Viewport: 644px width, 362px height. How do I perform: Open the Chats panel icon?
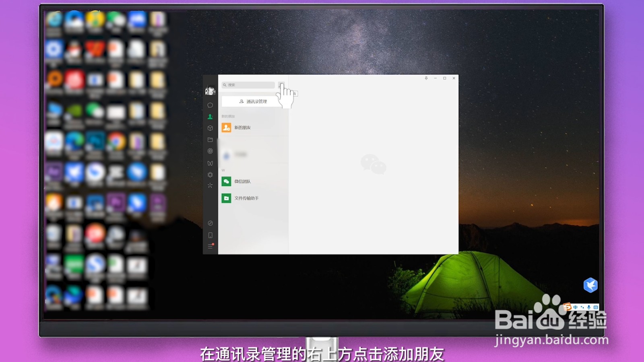tap(210, 105)
